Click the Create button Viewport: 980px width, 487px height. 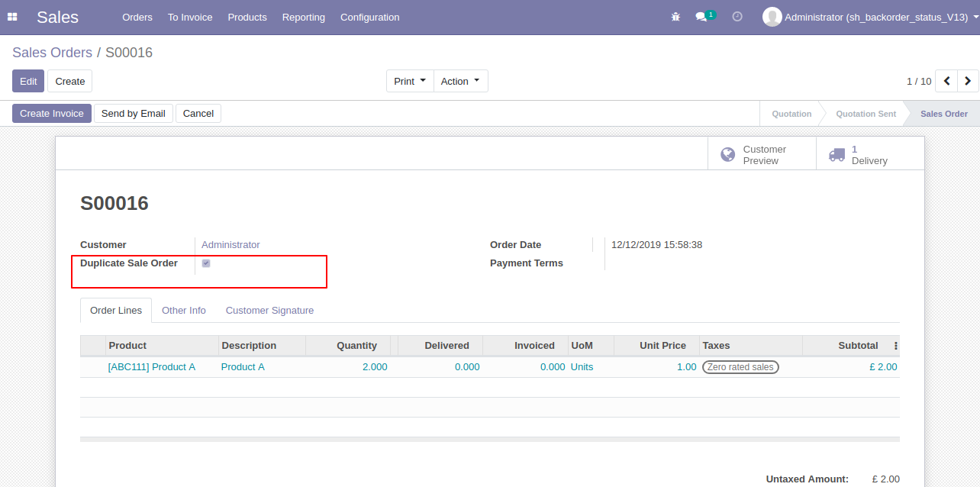tap(70, 81)
